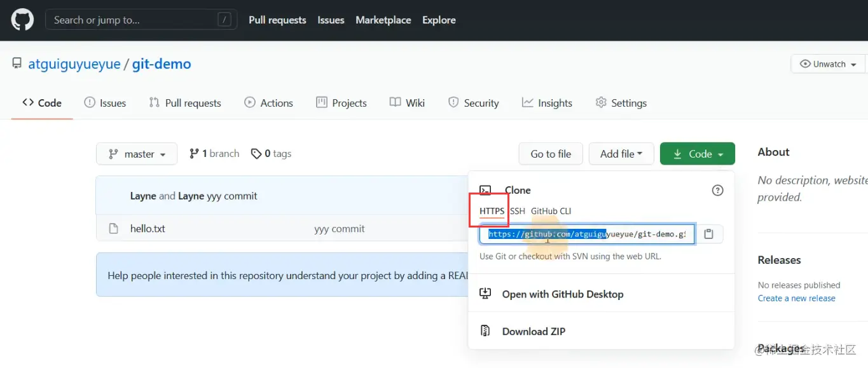The height and width of the screenshot is (368, 868).
Task: View the 1 branch link
Action: [x=214, y=154]
